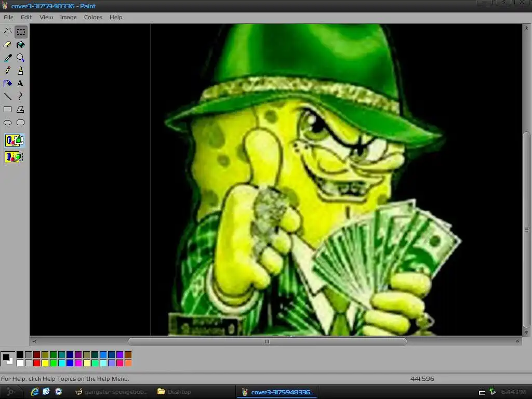Image resolution: width=532 pixels, height=399 pixels.
Task: Activate the Fill With Color bucket
Action: [x=21, y=45]
